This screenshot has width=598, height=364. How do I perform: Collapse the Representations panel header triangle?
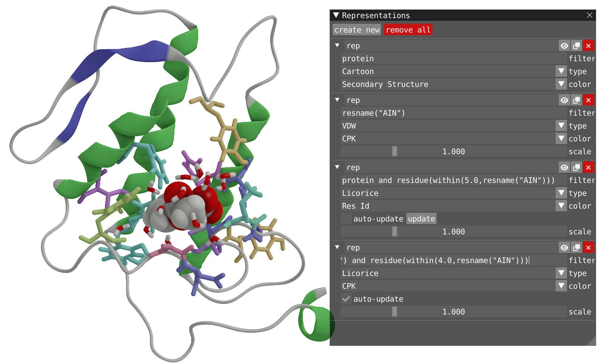tap(336, 15)
